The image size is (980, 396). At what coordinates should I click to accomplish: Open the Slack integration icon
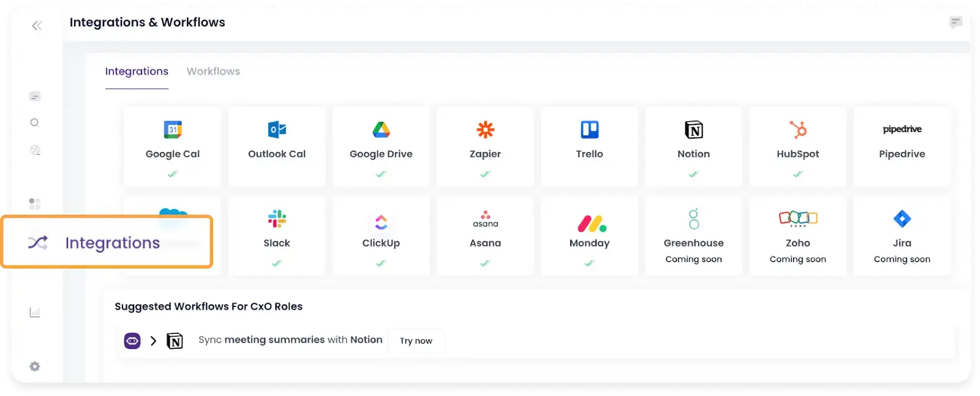coord(277,219)
